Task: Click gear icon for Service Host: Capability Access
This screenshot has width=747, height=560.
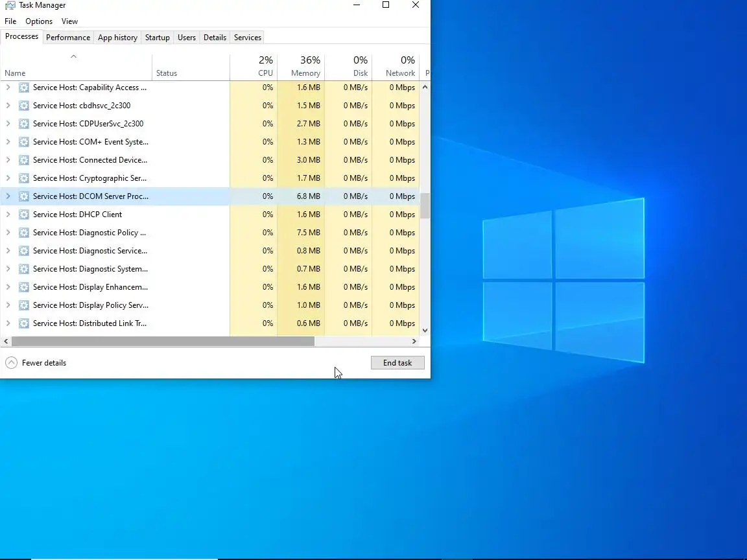Action: pyautogui.click(x=24, y=87)
